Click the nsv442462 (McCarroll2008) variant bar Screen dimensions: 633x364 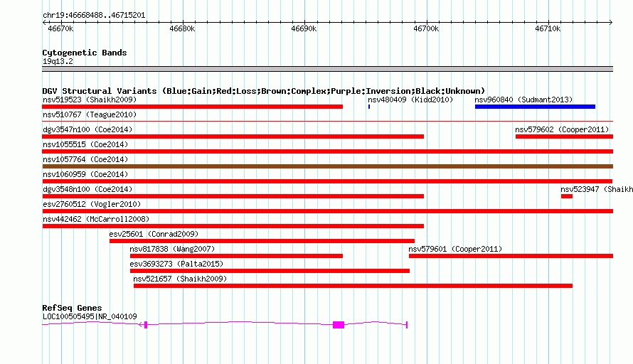233,226
